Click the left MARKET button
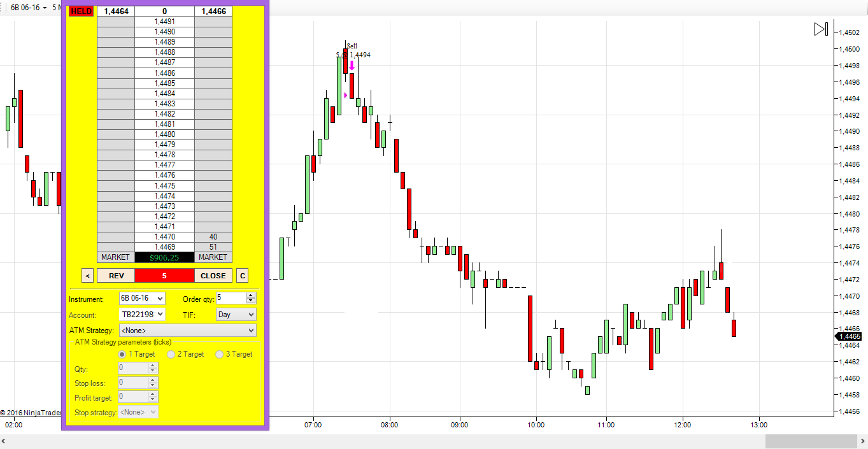The image size is (868, 449). pos(115,257)
